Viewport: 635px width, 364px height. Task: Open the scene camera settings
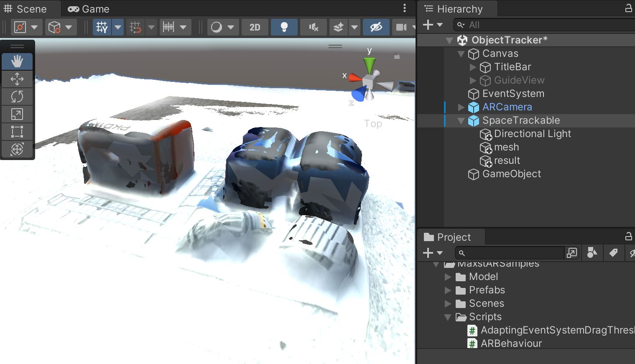pyautogui.click(x=401, y=27)
